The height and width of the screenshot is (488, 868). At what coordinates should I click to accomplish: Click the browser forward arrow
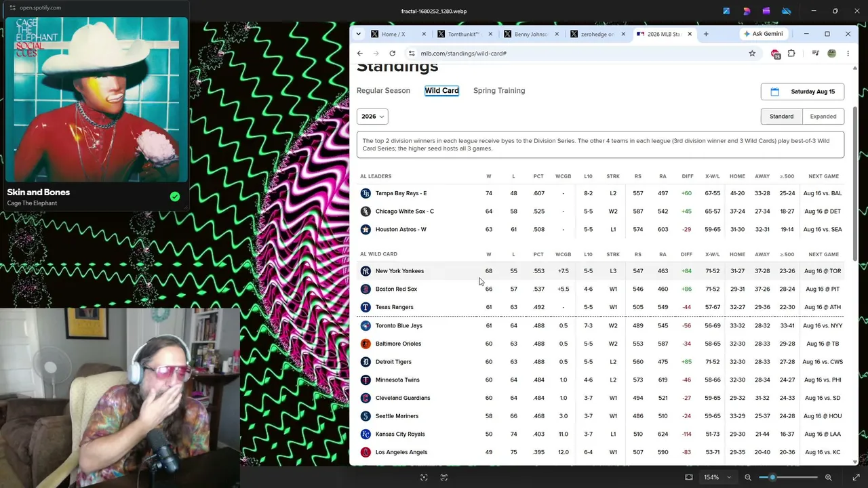click(376, 54)
